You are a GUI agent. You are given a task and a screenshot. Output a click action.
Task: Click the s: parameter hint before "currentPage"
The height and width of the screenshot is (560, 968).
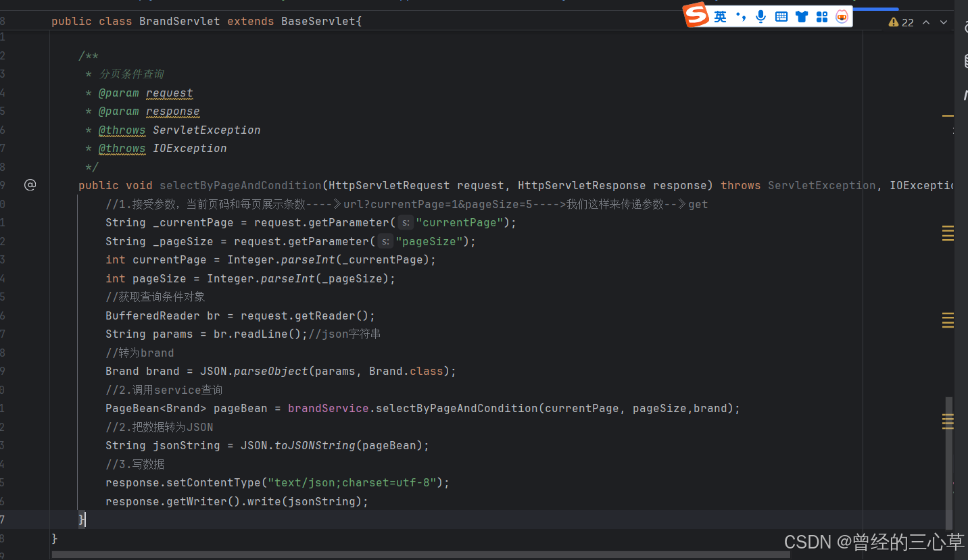tap(405, 223)
